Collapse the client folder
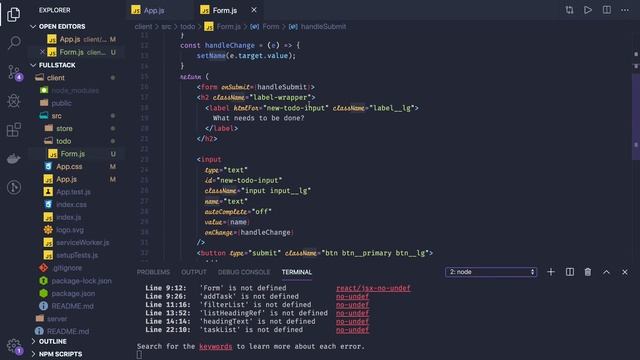The image size is (640, 360). pos(56,78)
